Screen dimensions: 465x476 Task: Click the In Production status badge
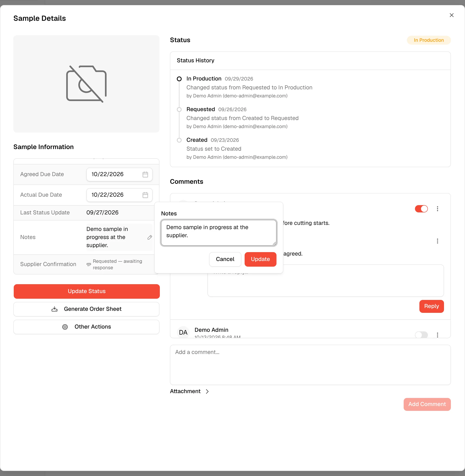(x=429, y=40)
